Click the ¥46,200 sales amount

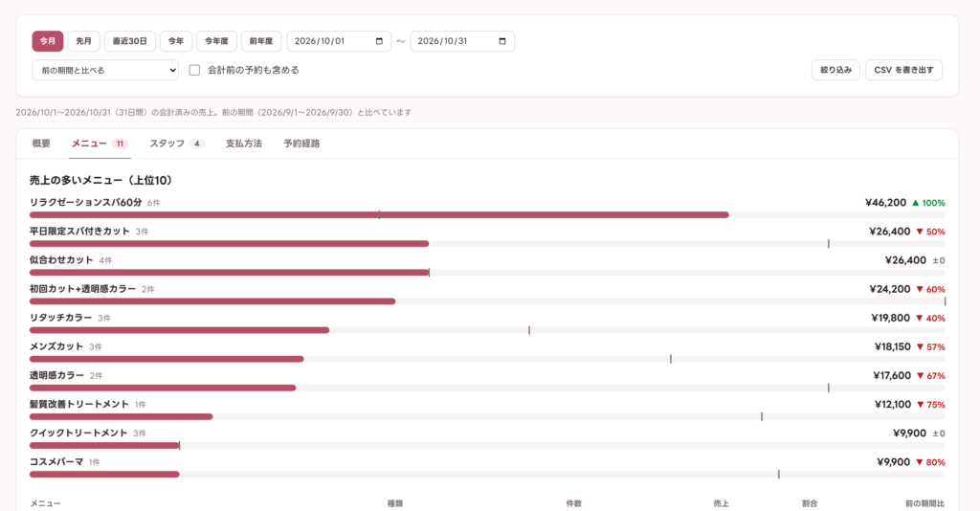pyautogui.click(x=885, y=203)
